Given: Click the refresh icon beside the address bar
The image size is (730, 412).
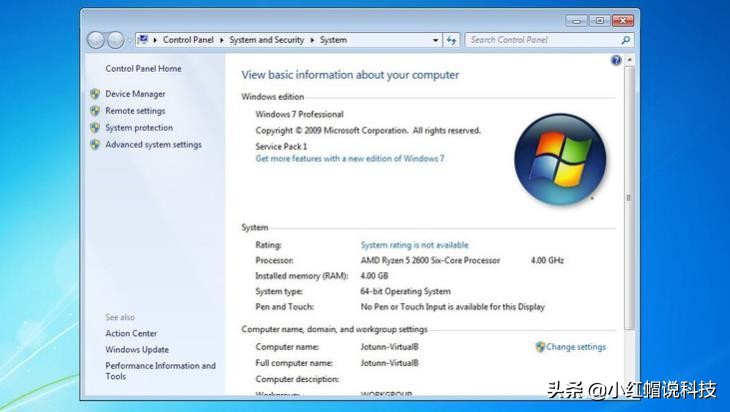Looking at the screenshot, I should tap(451, 40).
